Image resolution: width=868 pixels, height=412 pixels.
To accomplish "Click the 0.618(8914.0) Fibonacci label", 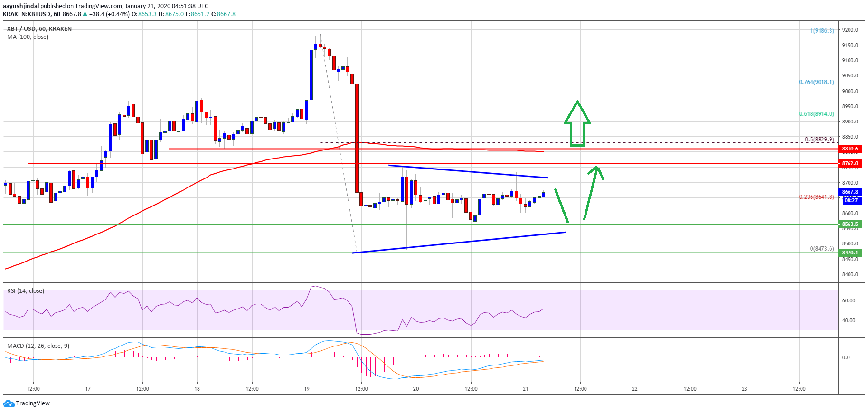I will tap(816, 114).
